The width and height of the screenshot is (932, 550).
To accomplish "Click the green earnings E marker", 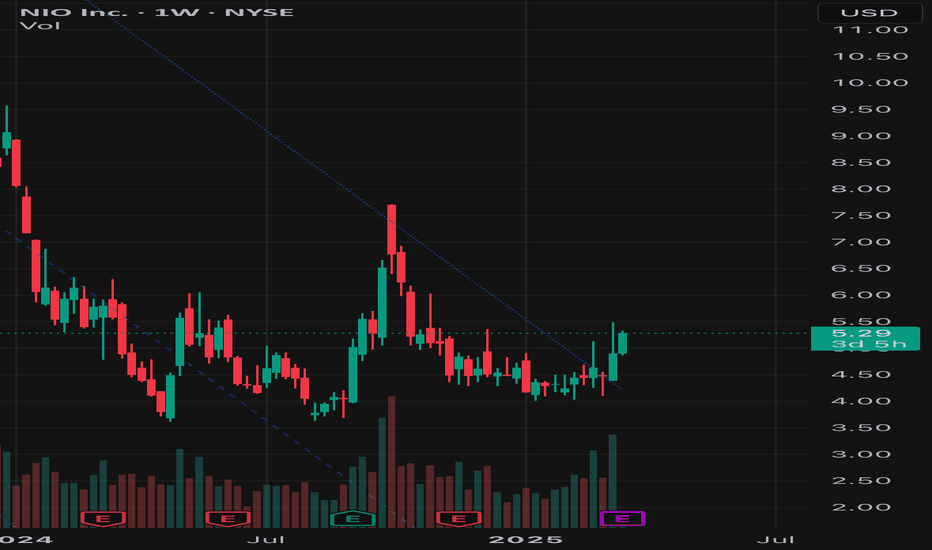I will tap(352, 519).
